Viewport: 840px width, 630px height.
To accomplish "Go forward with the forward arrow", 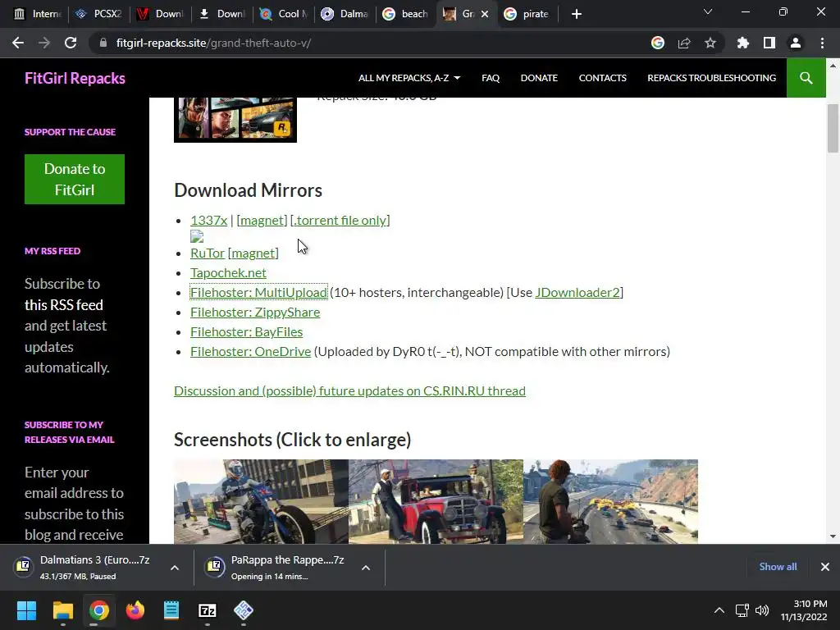I will click(x=44, y=43).
